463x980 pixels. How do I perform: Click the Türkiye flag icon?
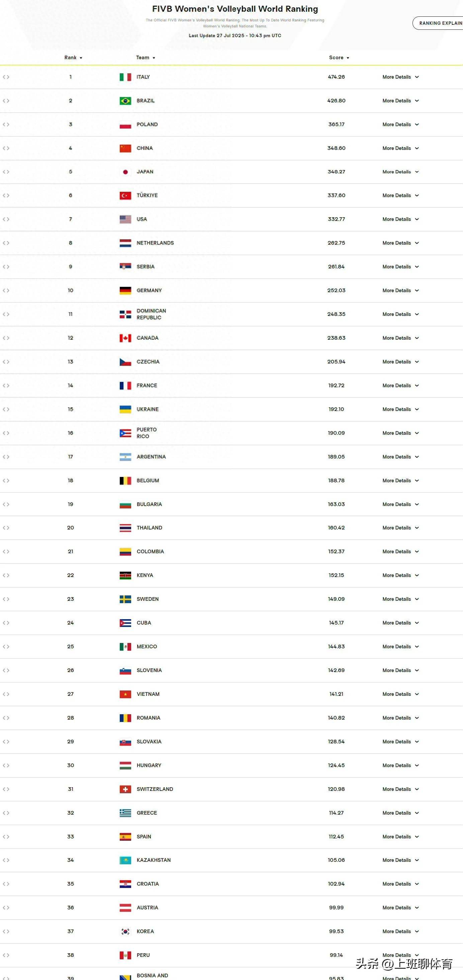coord(125,195)
